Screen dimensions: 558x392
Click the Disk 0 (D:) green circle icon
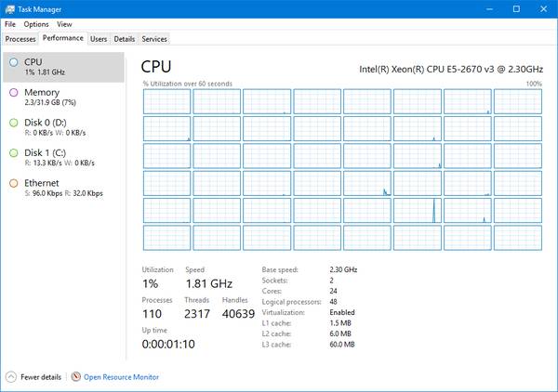(13, 123)
